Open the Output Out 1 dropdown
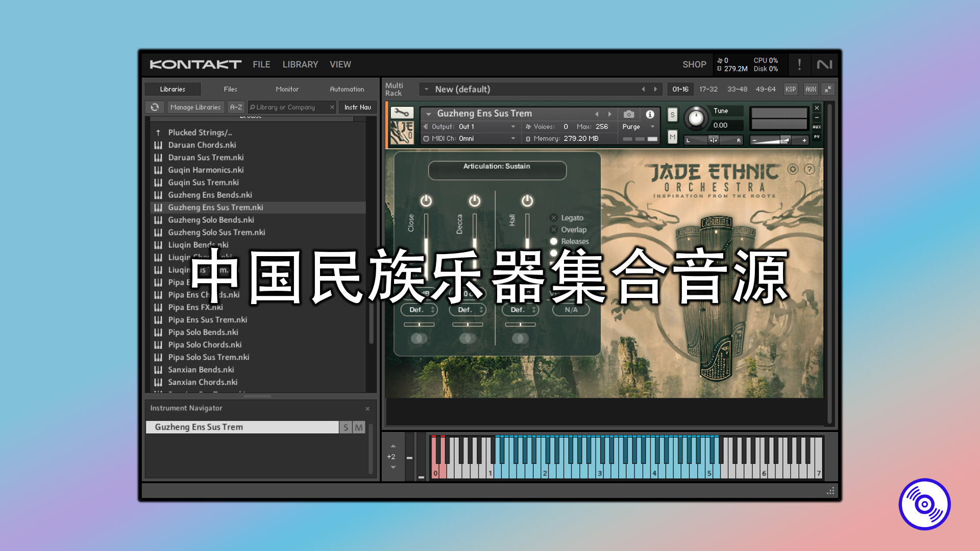Image resolution: width=980 pixels, height=551 pixels. 470,127
